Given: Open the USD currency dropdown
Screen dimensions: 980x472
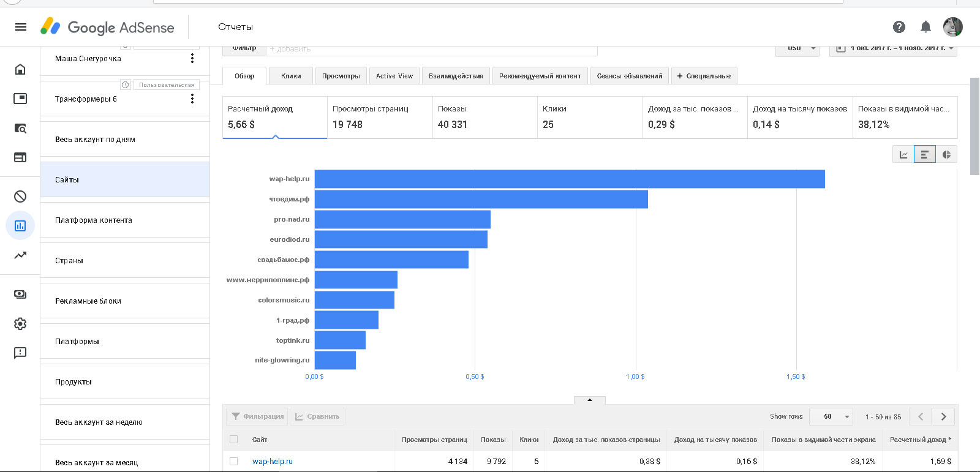Looking at the screenshot, I should [x=797, y=50].
